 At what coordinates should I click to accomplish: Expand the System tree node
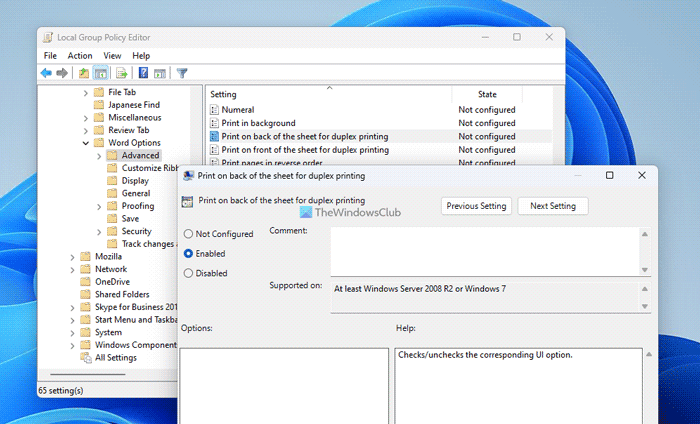tap(72, 333)
